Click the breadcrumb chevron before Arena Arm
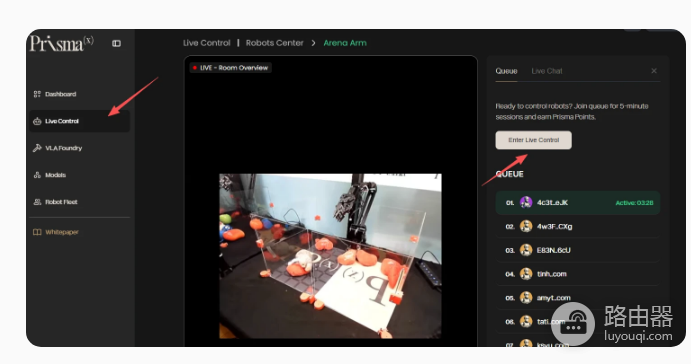The width and height of the screenshot is (691, 364). coord(313,43)
